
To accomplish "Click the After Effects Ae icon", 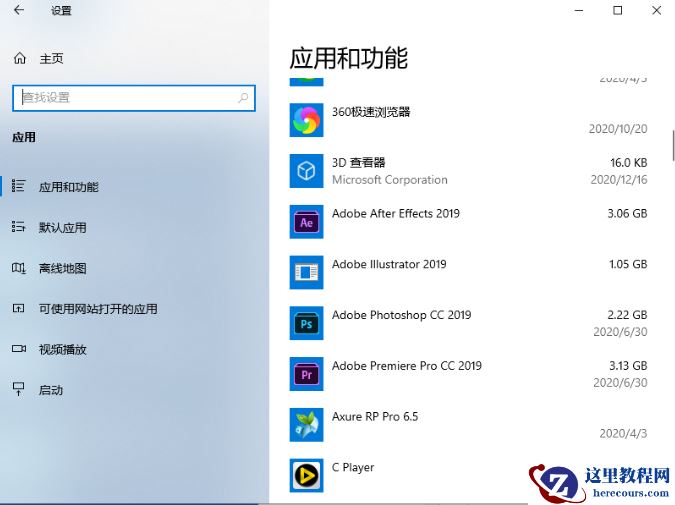I will [306, 222].
